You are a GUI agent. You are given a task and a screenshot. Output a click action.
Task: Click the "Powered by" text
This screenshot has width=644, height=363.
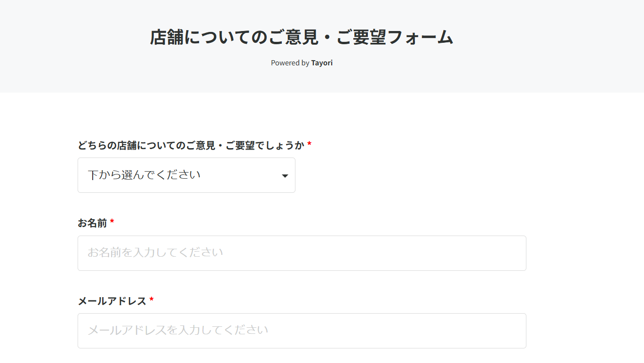tap(290, 63)
